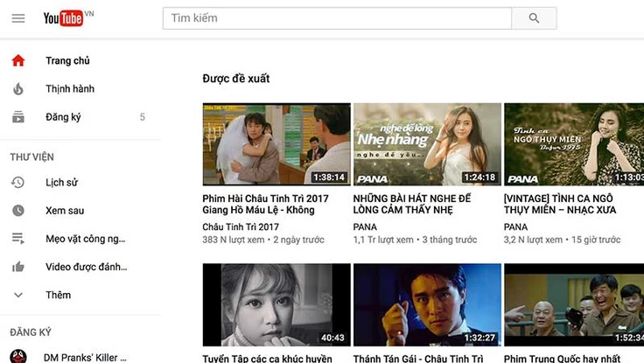Click the DM Pranks channel avatar
This screenshot has height=363, width=644.
pyautogui.click(x=18, y=356)
